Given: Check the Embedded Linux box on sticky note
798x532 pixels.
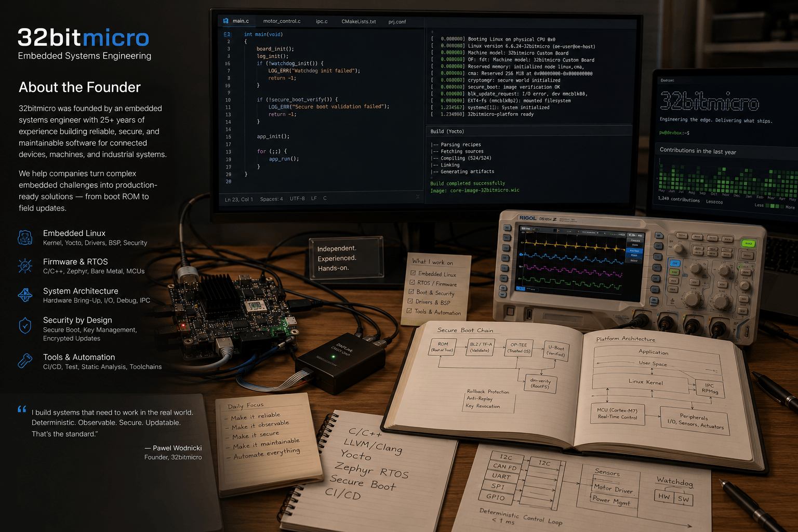Looking at the screenshot, I should 413,273.
